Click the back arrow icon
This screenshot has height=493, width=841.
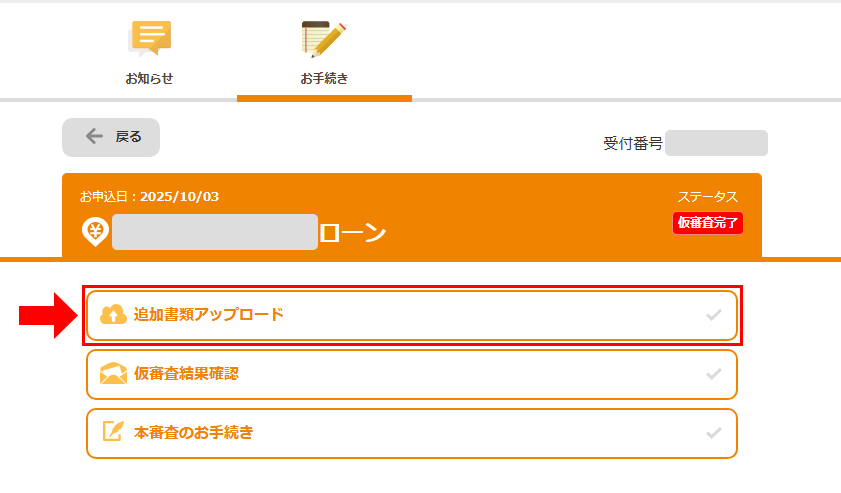(x=94, y=137)
